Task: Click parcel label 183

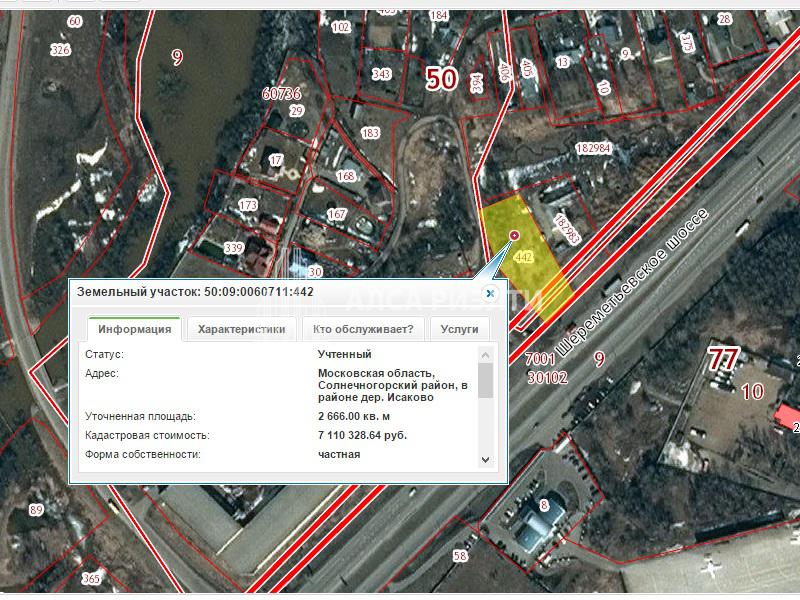Action: click(370, 133)
